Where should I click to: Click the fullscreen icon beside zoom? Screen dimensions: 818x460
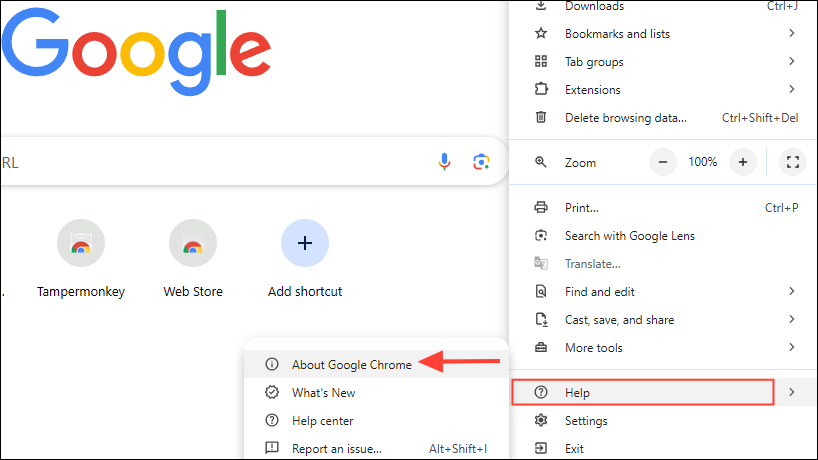[792, 162]
